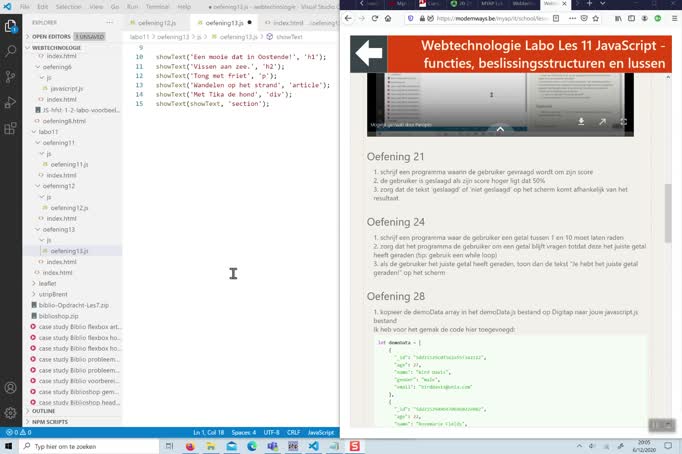This screenshot has width=682, height=454.
Task: Click the large white back arrow
Action: point(368,54)
